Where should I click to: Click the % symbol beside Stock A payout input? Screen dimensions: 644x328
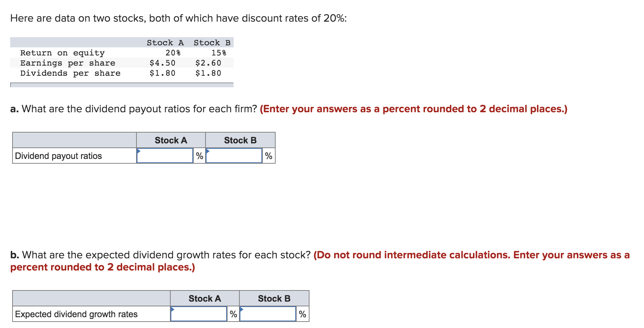point(199,156)
